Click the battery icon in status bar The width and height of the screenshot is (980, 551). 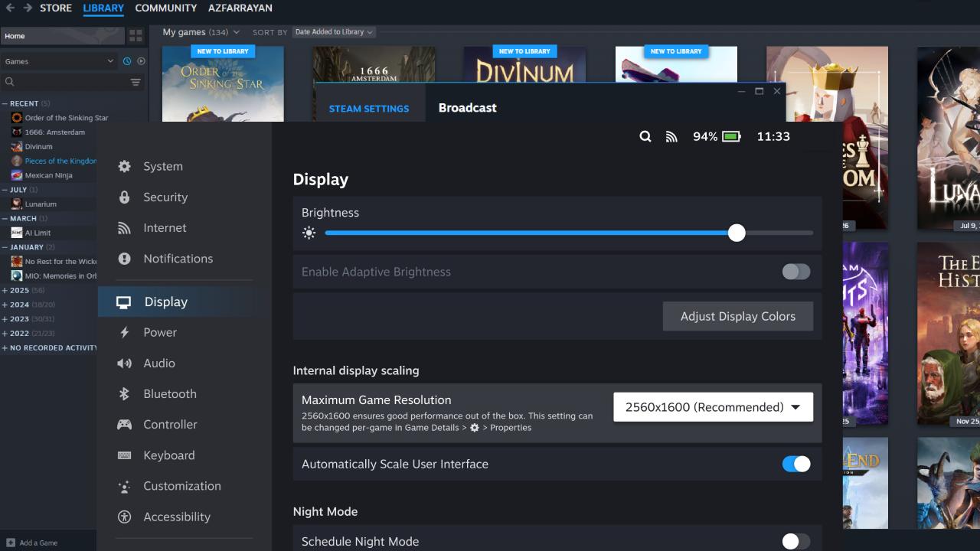[731, 136]
